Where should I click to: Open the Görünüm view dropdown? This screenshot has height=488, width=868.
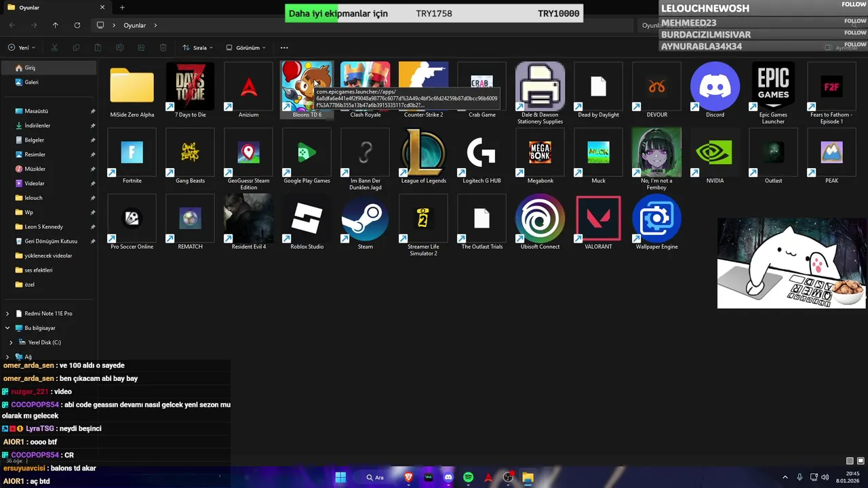[246, 47]
